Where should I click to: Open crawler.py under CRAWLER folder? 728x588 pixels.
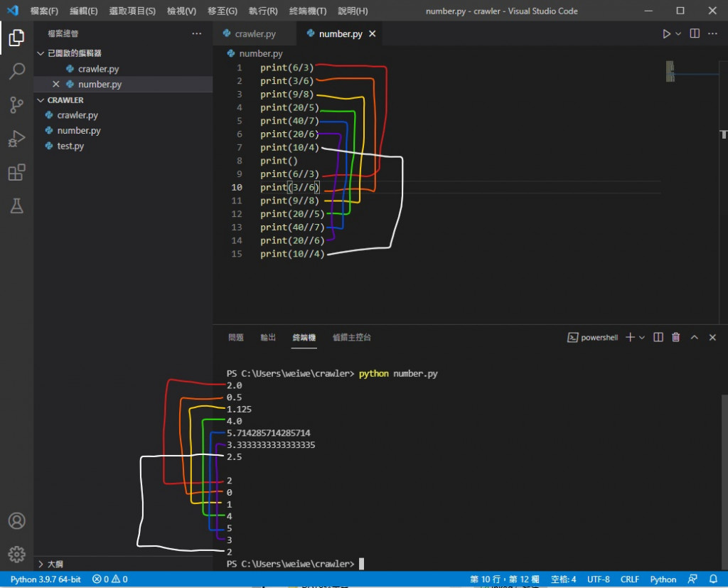click(77, 115)
